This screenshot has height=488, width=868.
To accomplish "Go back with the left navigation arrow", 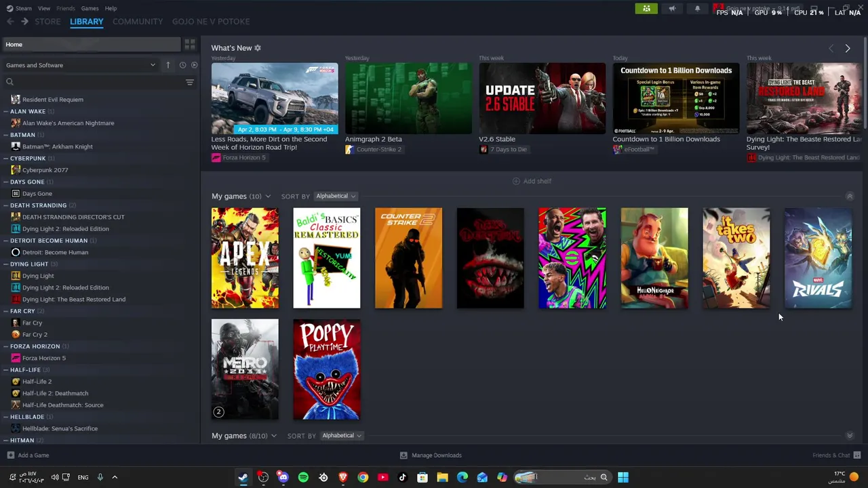I will tap(10, 22).
